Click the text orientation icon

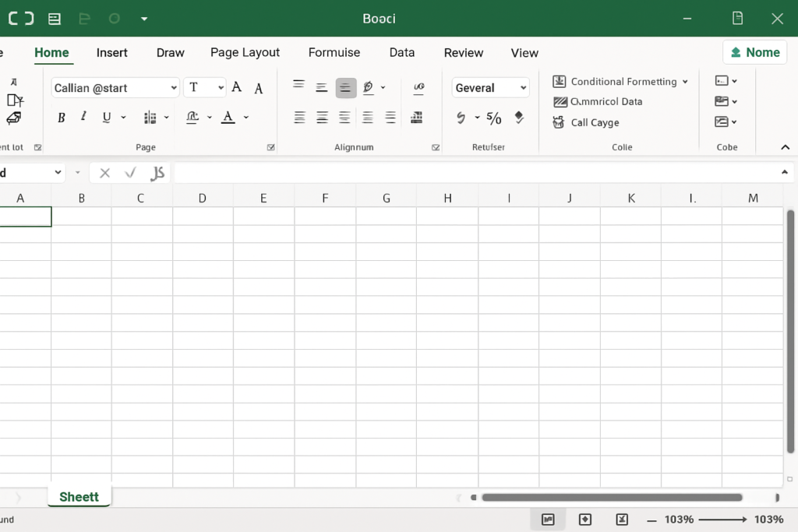368,87
